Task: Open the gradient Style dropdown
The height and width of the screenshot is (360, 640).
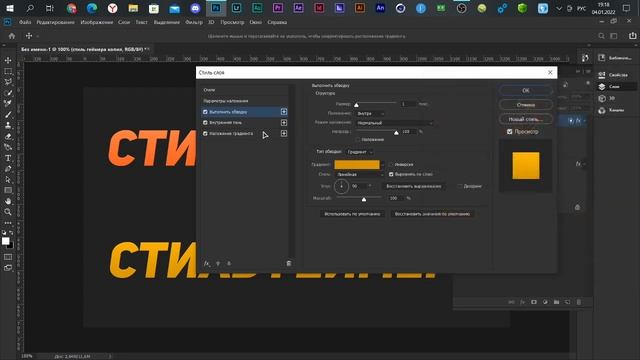Action: tap(360, 174)
